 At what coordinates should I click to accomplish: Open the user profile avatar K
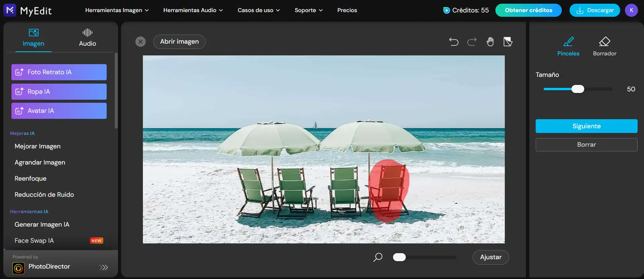pyautogui.click(x=631, y=10)
